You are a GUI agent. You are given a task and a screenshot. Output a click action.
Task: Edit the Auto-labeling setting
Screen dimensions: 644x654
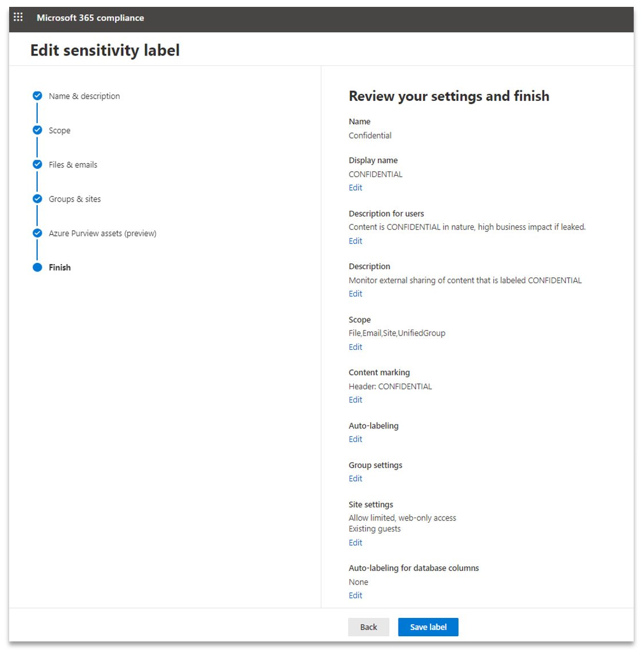355,439
